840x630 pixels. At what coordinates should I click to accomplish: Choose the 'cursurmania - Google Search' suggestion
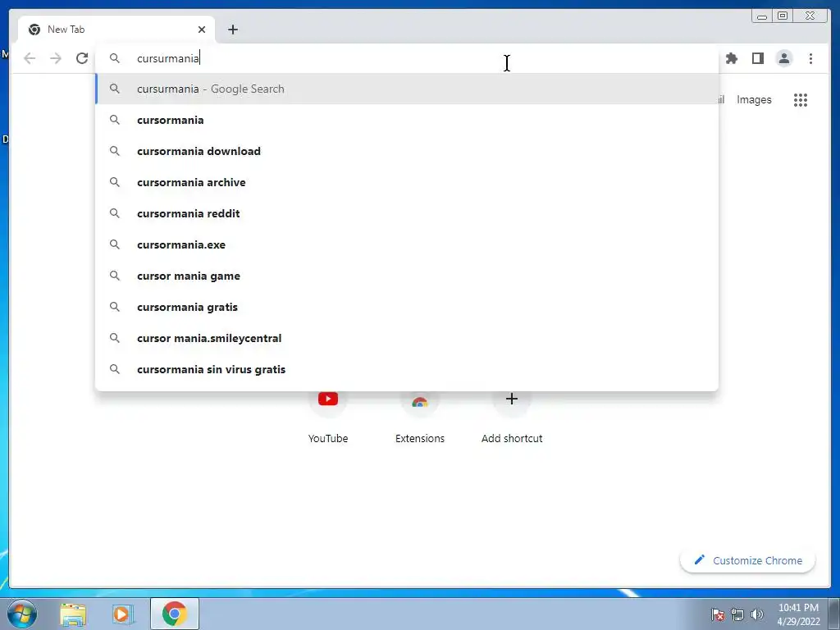[407, 89]
